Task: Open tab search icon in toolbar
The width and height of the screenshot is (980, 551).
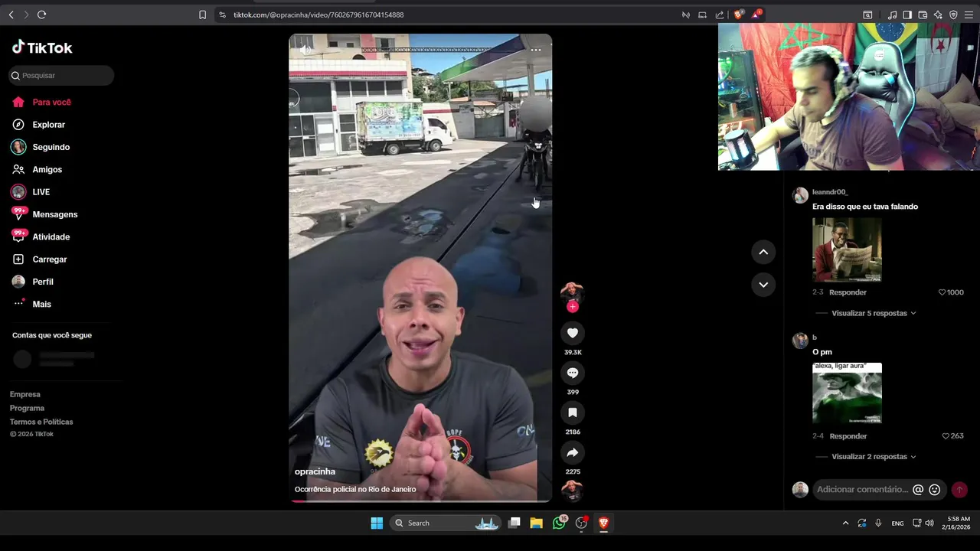Action: point(867,15)
